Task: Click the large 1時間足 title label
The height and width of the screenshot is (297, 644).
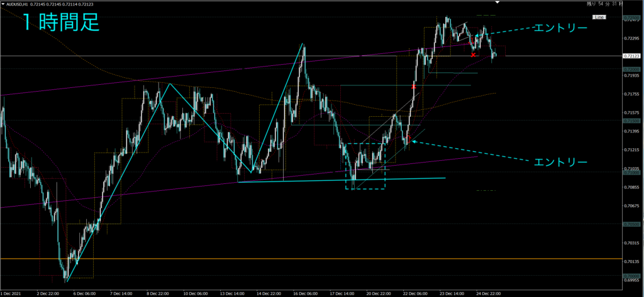Action: click(x=61, y=23)
